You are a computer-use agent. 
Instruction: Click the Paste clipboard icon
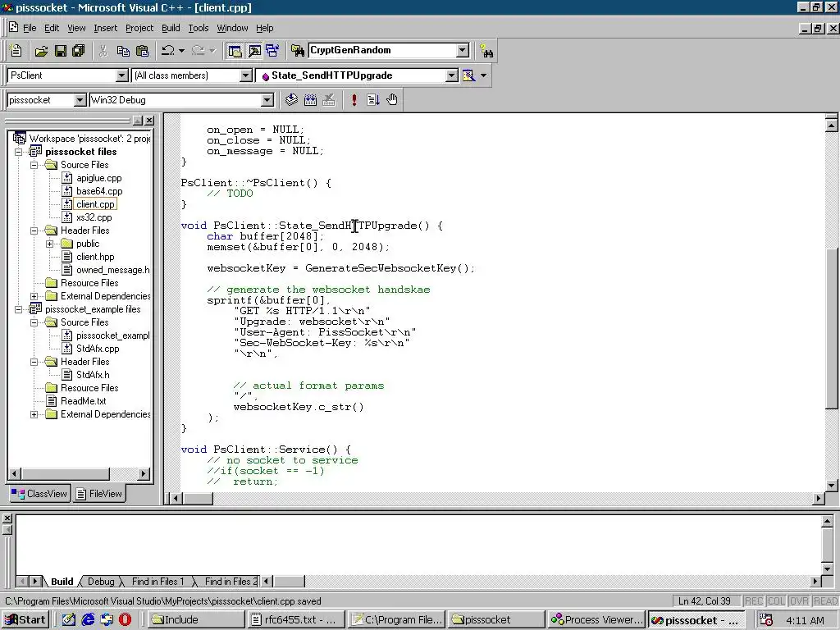tap(143, 51)
